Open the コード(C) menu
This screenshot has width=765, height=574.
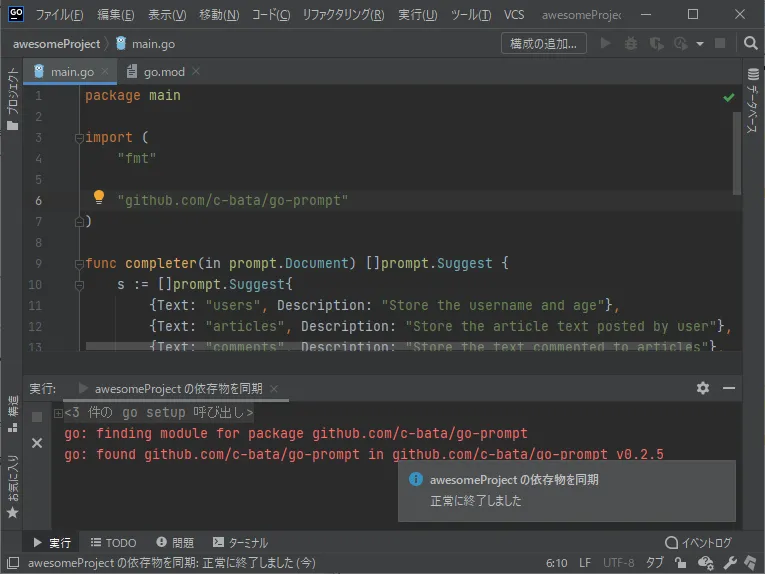(x=271, y=15)
